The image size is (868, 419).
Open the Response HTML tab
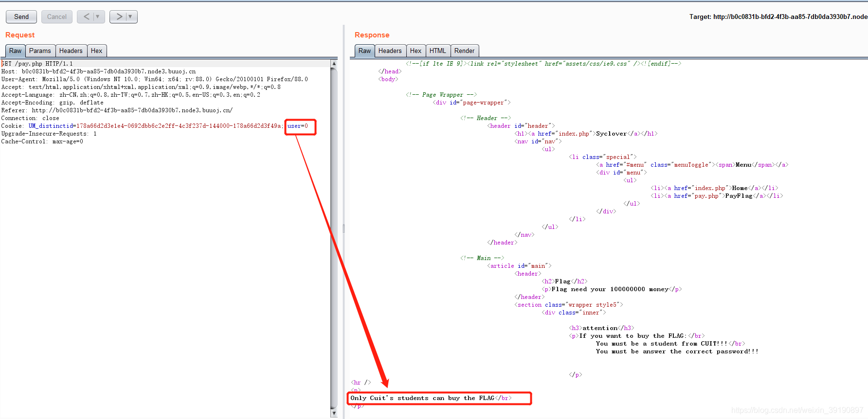pyautogui.click(x=438, y=51)
